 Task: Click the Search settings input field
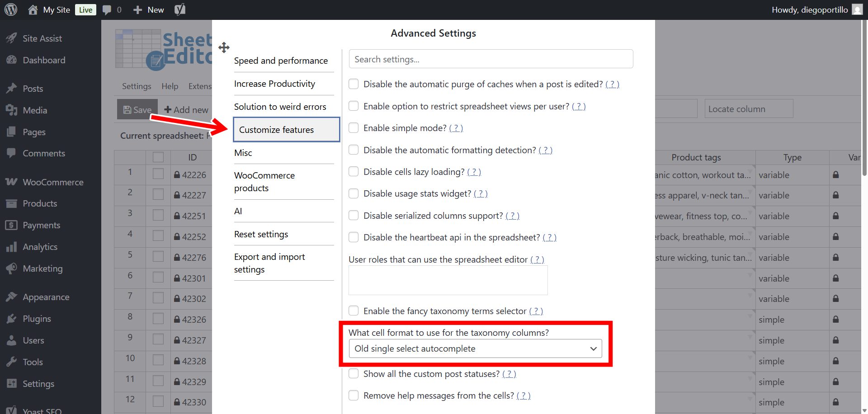point(491,59)
